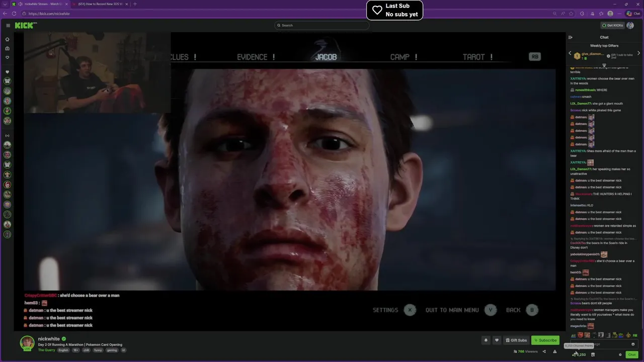Click the notification bell under the stream
This screenshot has height=362, width=644.
(x=486, y=340)
